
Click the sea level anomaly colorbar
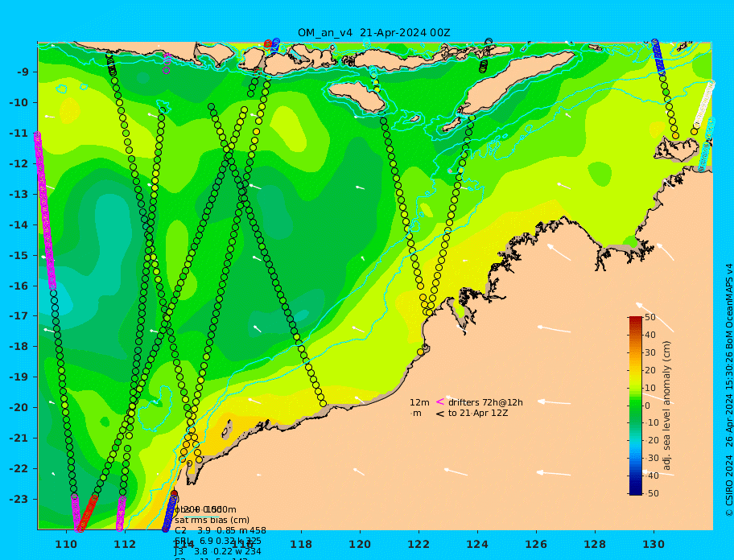[635, 406]
